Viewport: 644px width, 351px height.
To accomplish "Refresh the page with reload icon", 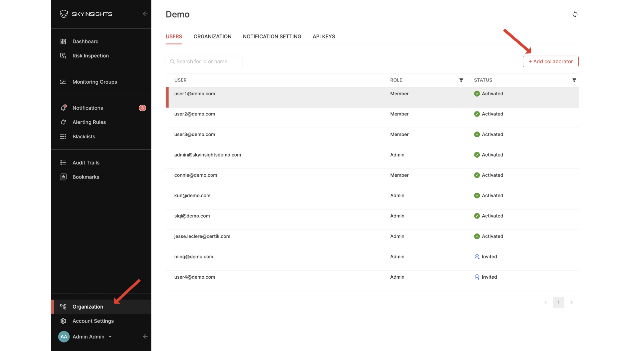I will (575, 14).
